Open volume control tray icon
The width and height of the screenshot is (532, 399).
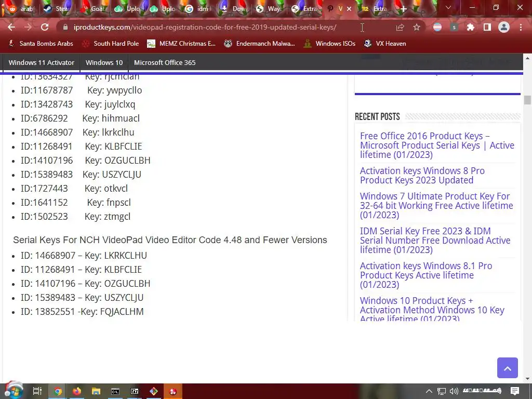(454, 391)
